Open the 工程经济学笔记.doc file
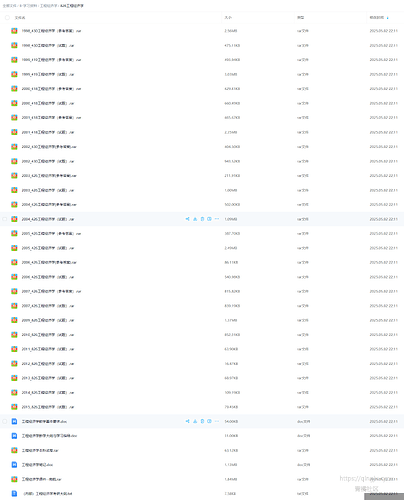 [37, 465]
